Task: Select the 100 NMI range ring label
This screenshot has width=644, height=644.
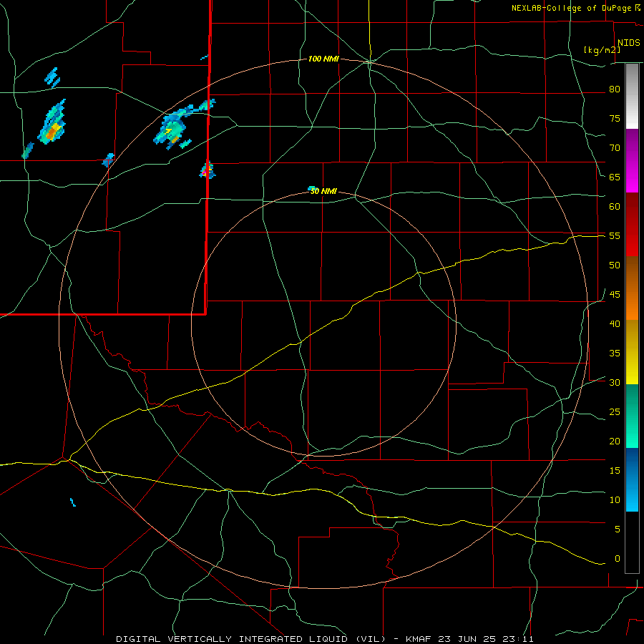Action: (x=323, y=59)
